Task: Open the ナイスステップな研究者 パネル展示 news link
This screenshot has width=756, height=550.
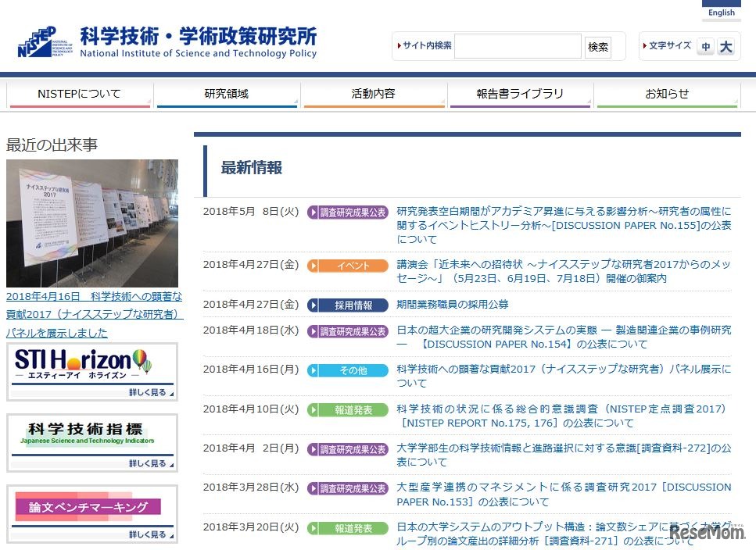Action: (x=564, y=376)
